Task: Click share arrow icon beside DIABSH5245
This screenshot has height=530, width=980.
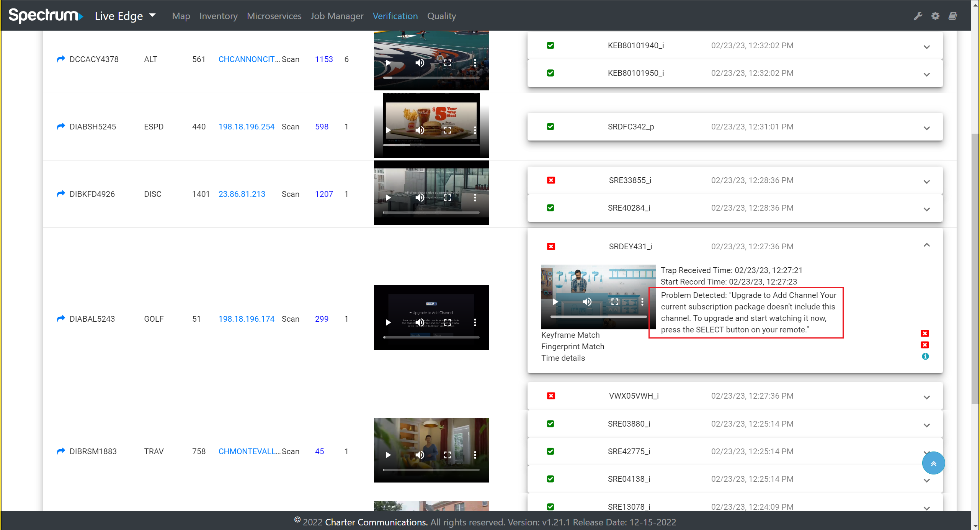Action: tap(60, 126)
